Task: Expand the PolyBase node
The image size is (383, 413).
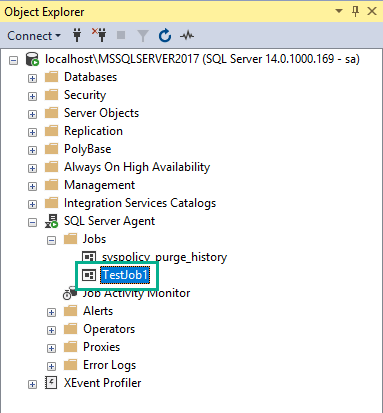Action: pyautogui.click(x=32, y=150)
